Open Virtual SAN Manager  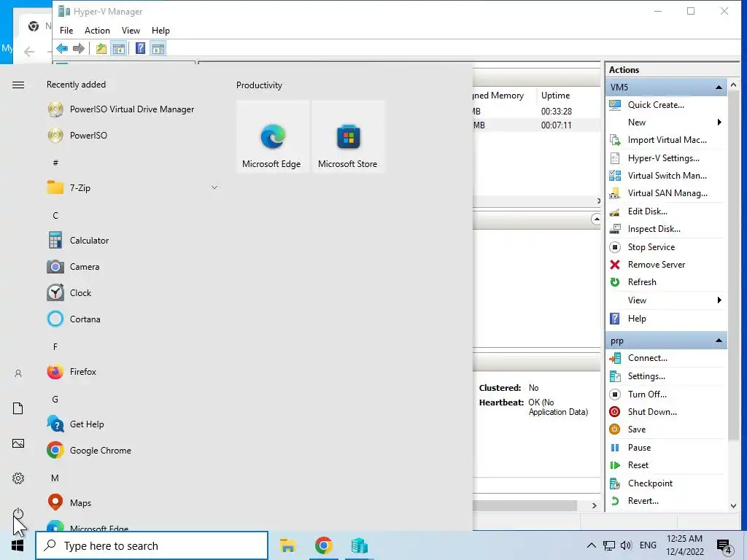[x=667, y=193]
